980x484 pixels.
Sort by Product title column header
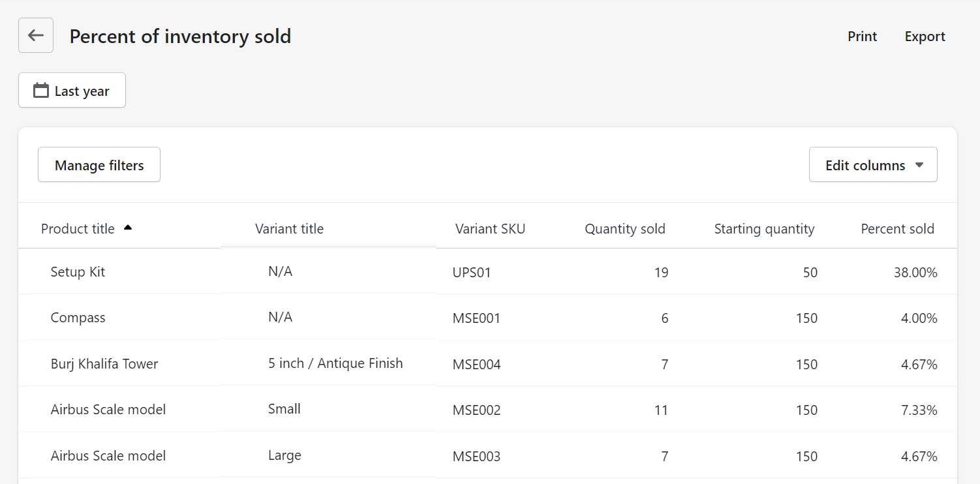pos(78,229)
